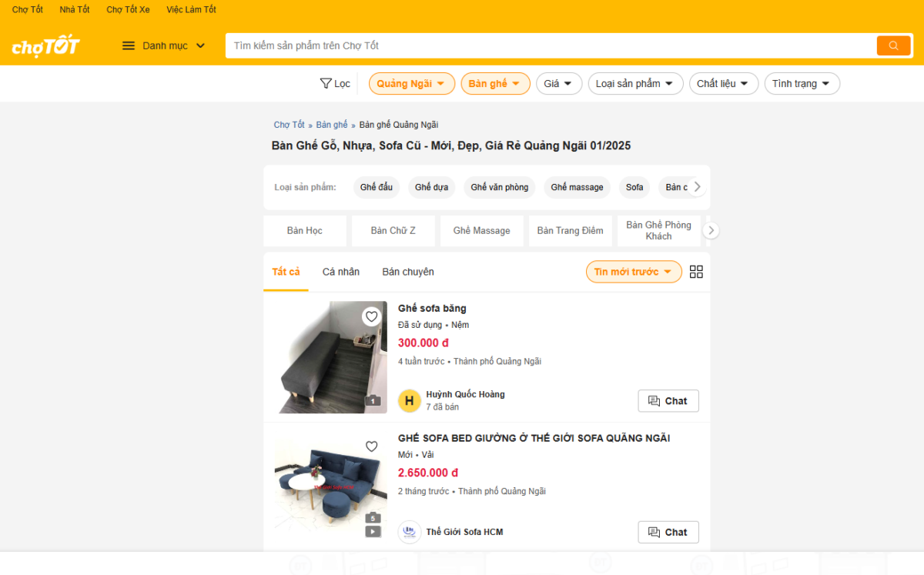Chat with seller Huỳnh Quốc Hoàng
This screenshot has height=575, width=924.
(x=668, y=401)
